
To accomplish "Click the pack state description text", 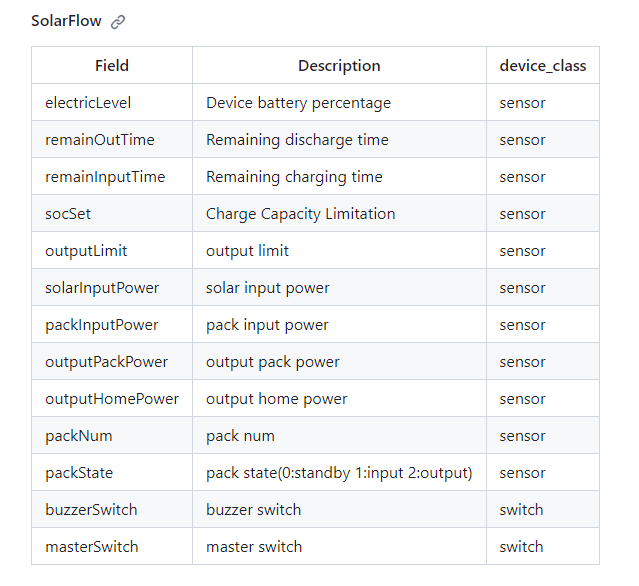I will 339,473.
